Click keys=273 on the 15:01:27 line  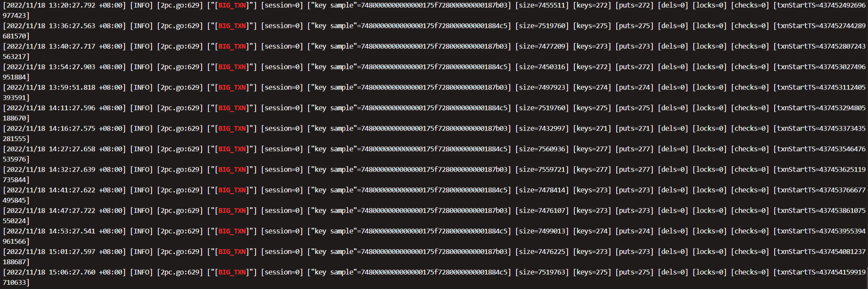(x=592, y=252)
